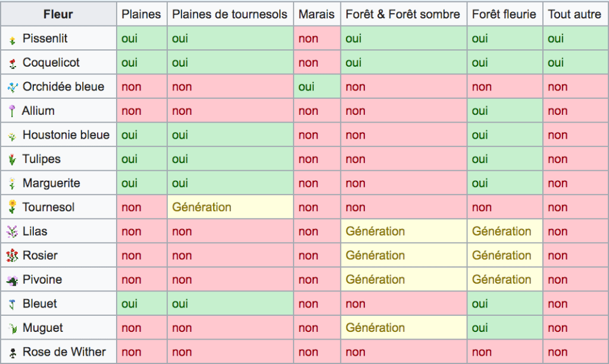Click the Muguet lily icon
This screenshot has height=364, width=609.
[x=13, y=328]
